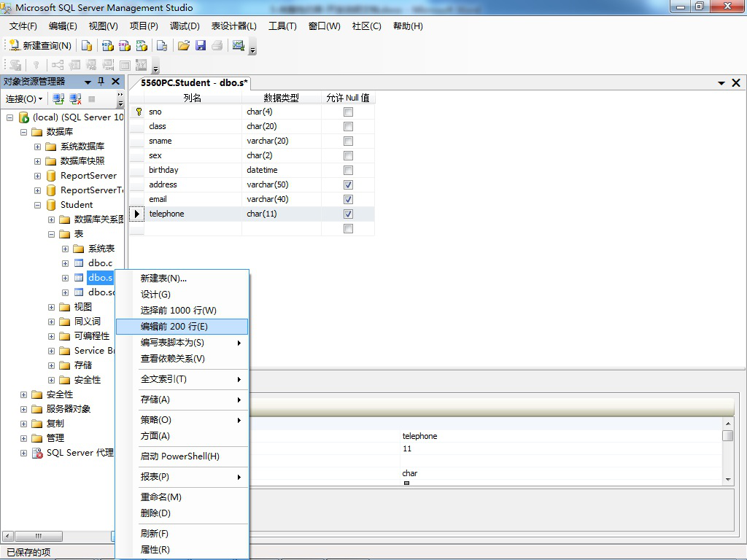747x560 pixels.
Task: Expand the ReportServer database
Action: click(x=37, y=176)
